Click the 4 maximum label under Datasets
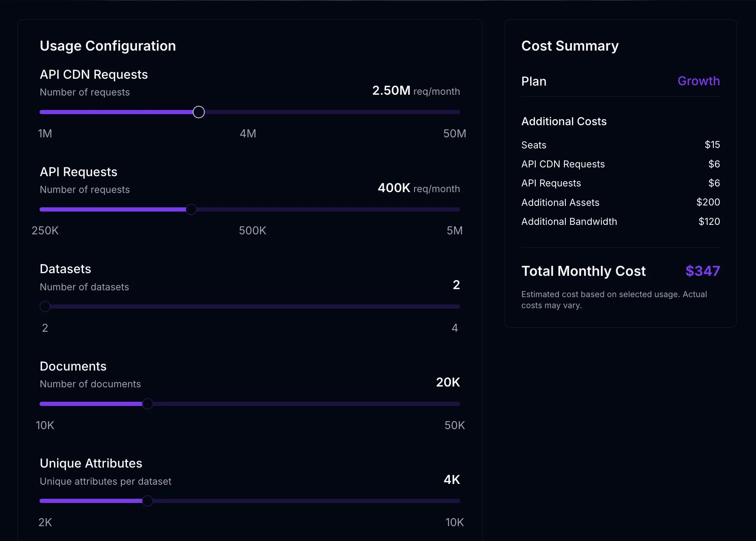 point(454,328)
